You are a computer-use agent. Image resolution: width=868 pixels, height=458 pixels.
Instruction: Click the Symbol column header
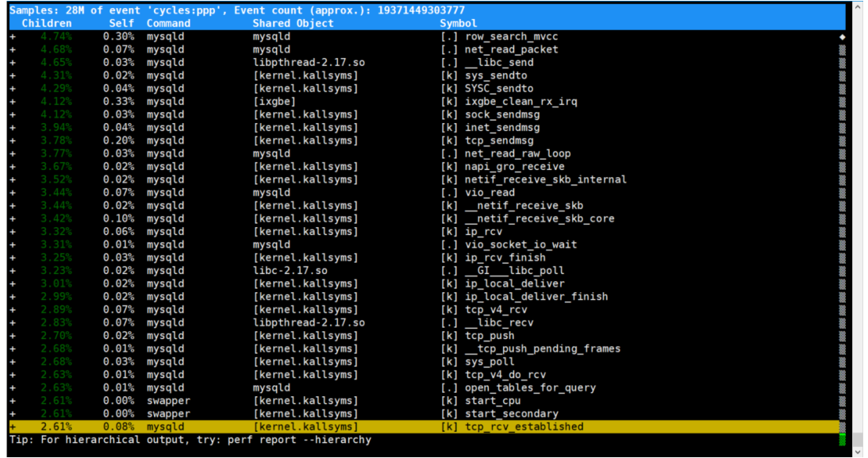point(459,23)
